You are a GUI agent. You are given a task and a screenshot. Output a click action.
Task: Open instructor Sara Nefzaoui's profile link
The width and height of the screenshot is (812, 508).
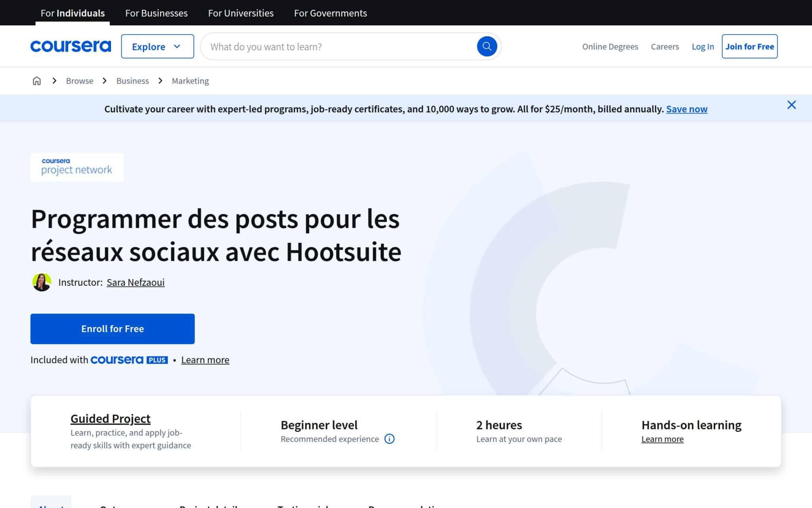click(136, 282)
